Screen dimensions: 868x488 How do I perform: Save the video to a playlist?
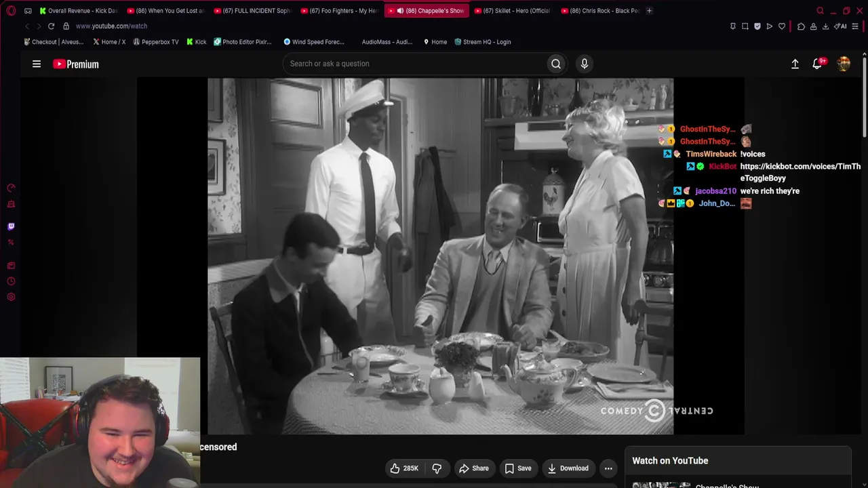tap(518, 468)
